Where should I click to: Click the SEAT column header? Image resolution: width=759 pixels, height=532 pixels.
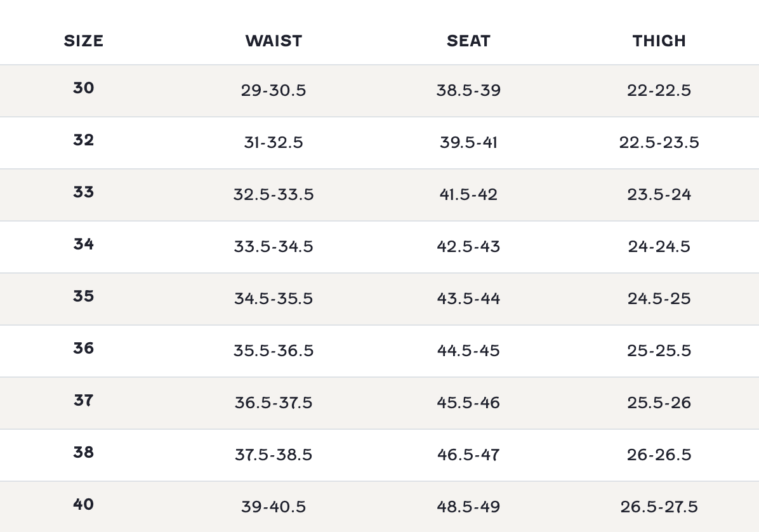(x=468, y=41)
